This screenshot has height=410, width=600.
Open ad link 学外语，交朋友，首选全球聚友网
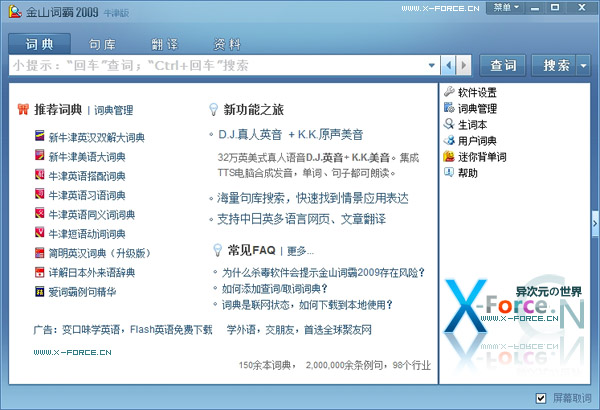299,330
